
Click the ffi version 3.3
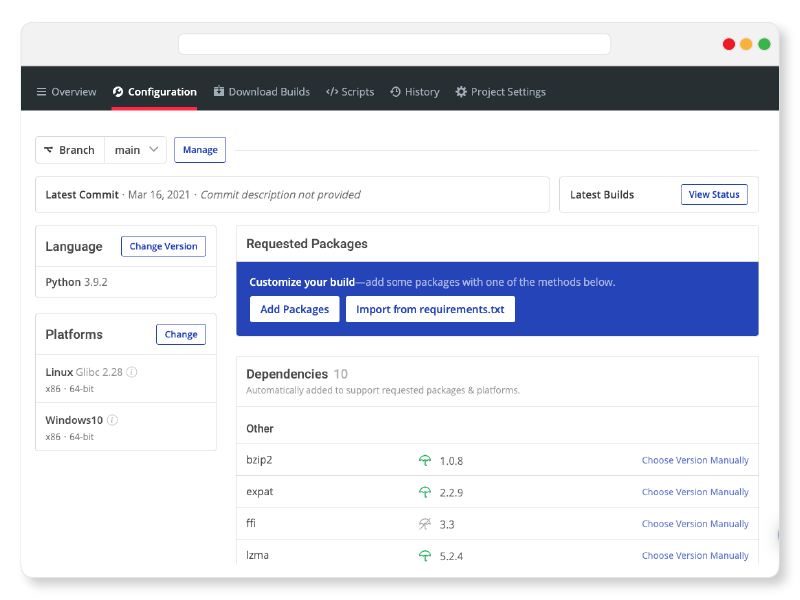pyautogui.click(x=447, y=524)
